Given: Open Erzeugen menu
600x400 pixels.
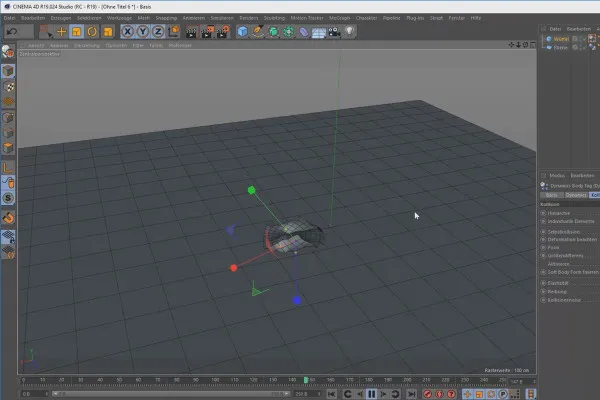Looking at the screenshot, I should click(x=61, y=18).
